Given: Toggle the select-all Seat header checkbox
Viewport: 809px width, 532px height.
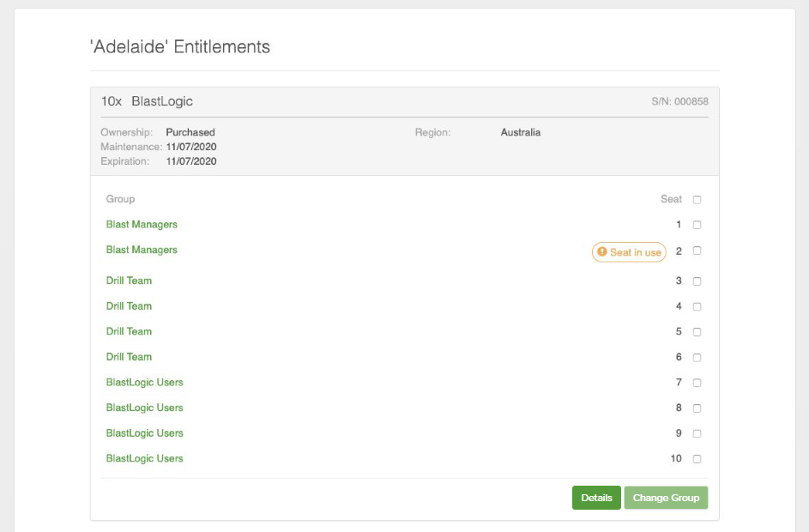Looking at the screenshot, I should click(x=697, y=200).
